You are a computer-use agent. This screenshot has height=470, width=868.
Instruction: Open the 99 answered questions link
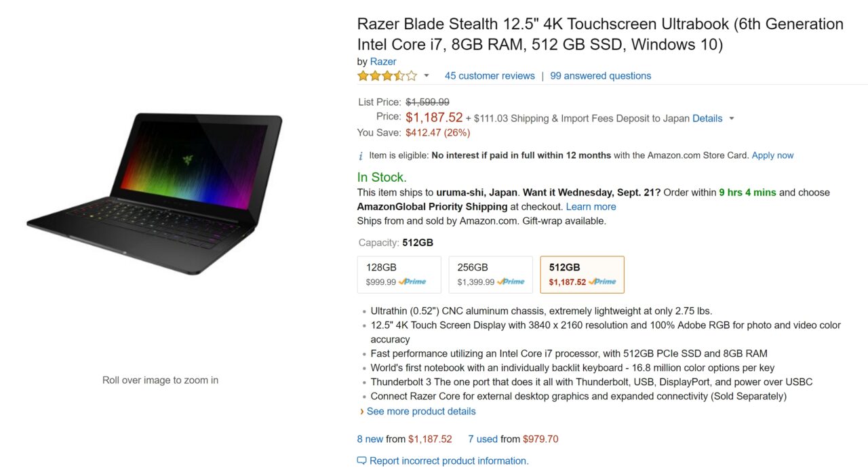click(x=600, y=76)
